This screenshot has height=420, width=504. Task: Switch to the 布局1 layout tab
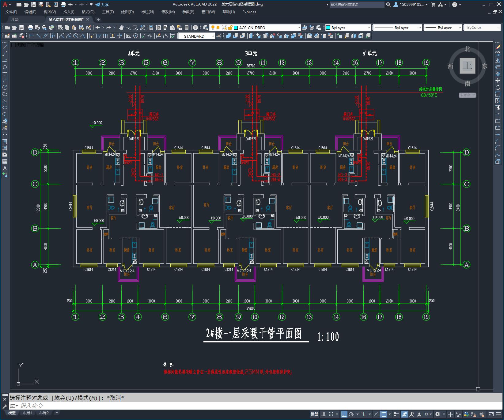pos(27,413)
